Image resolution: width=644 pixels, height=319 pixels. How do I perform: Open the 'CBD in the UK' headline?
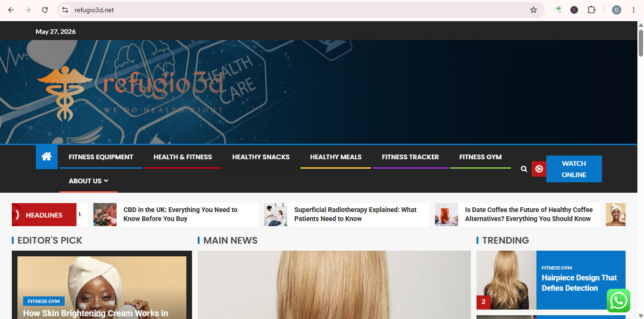pos(180,214)
